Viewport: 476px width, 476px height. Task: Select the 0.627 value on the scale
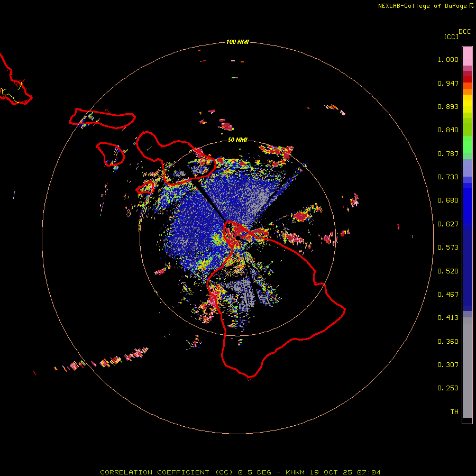tap(448, 224)
